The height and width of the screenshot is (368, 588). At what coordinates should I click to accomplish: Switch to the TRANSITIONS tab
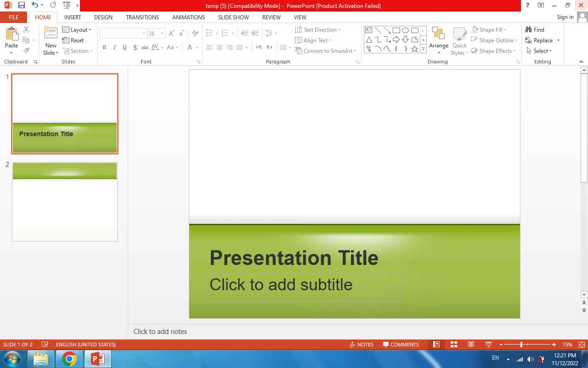(142, 17)
